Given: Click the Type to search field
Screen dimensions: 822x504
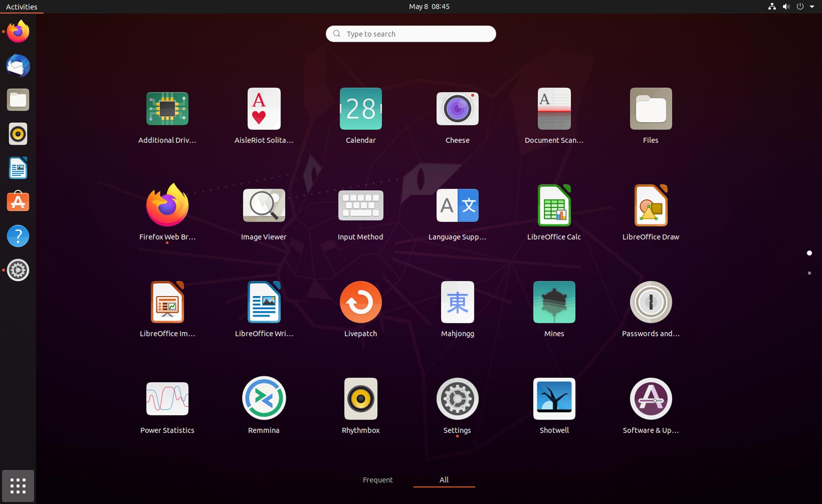Looking at the screenshot, I should [x=411, y=34].
